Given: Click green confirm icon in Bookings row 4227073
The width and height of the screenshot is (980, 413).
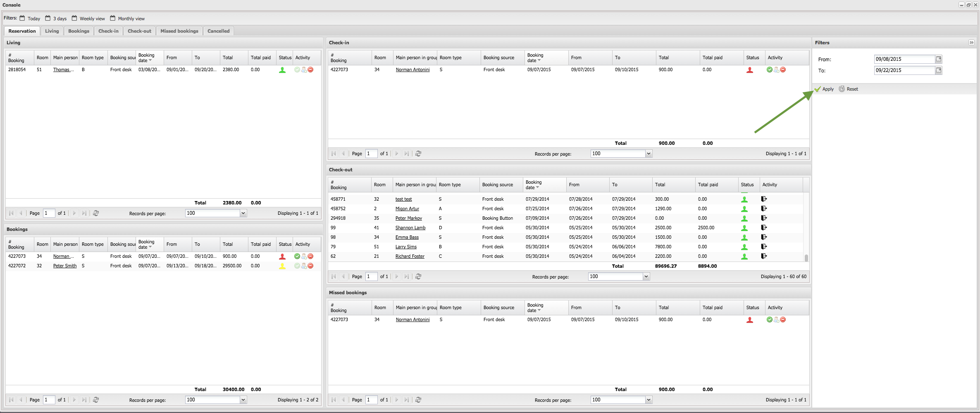Looking at the screenshot, I should click(x=297, y=256).
